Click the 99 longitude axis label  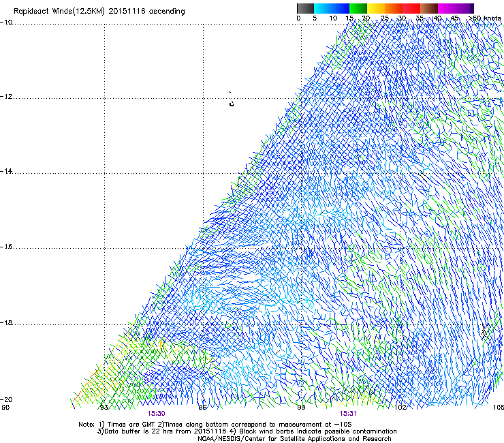coord(301,408)
